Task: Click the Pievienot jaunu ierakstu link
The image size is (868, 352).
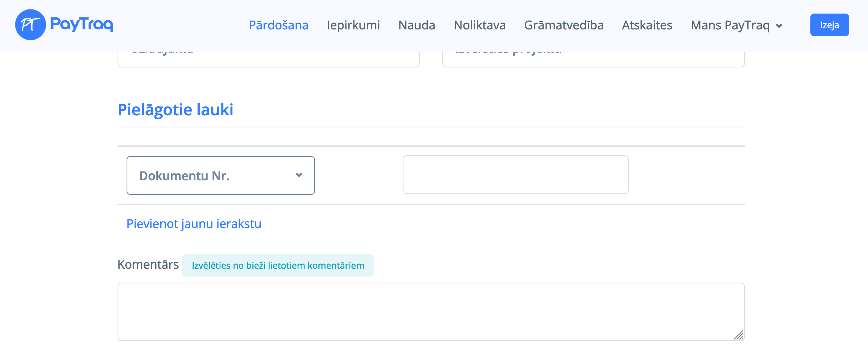Action: click(194, 224)
